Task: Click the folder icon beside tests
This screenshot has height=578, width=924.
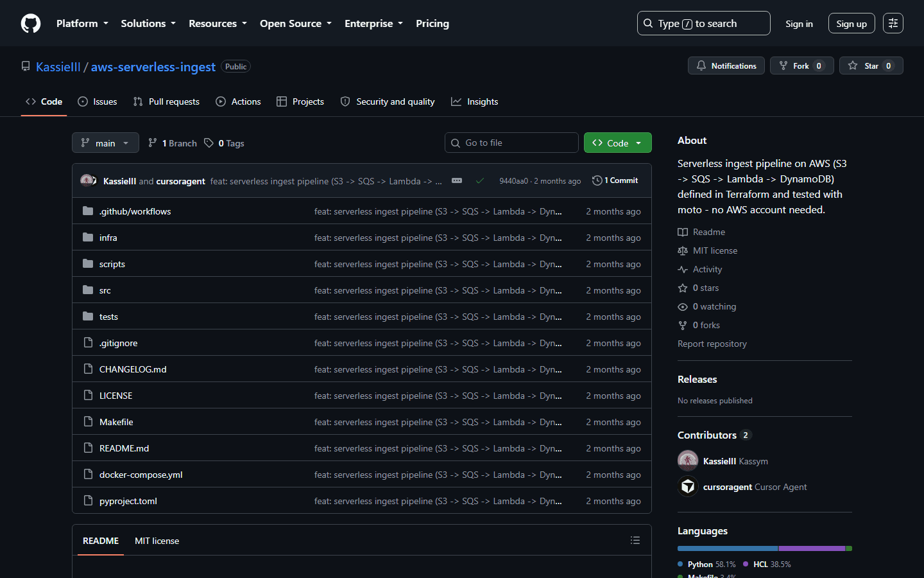Action: (88, 317)
